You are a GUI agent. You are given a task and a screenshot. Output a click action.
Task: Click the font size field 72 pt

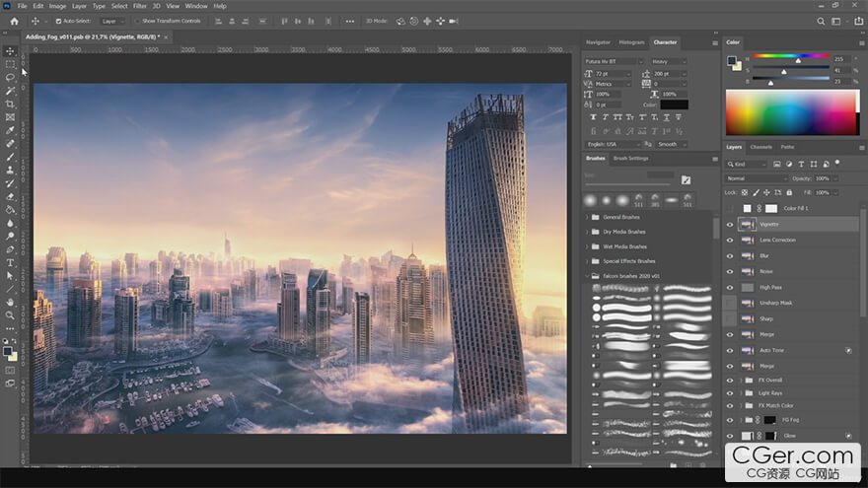point(612,74)
